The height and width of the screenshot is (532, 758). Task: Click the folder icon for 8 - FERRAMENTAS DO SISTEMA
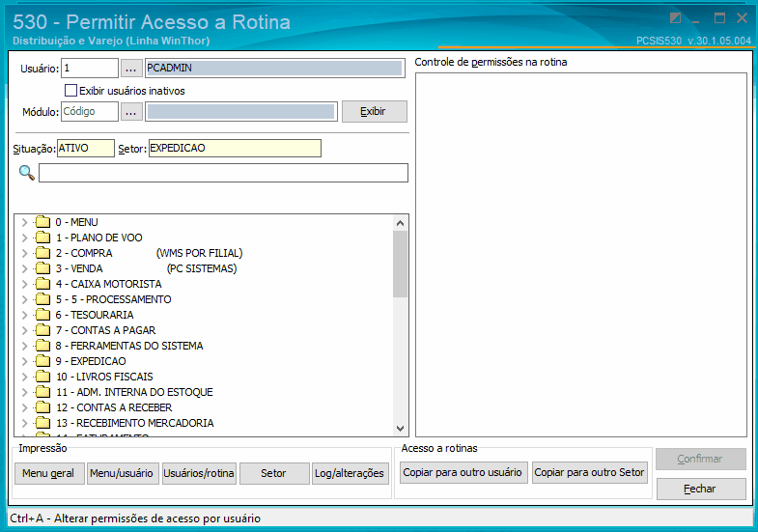tap(43, 346)
